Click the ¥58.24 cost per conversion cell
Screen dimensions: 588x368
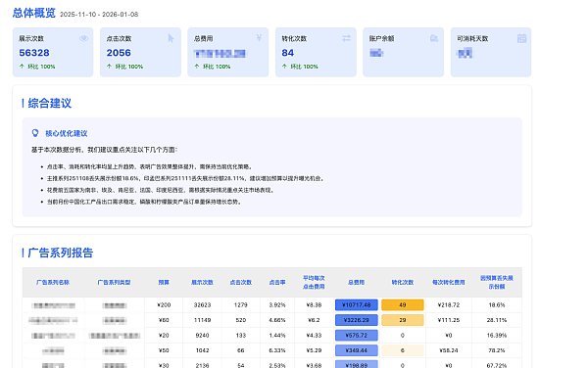[449, 350]
